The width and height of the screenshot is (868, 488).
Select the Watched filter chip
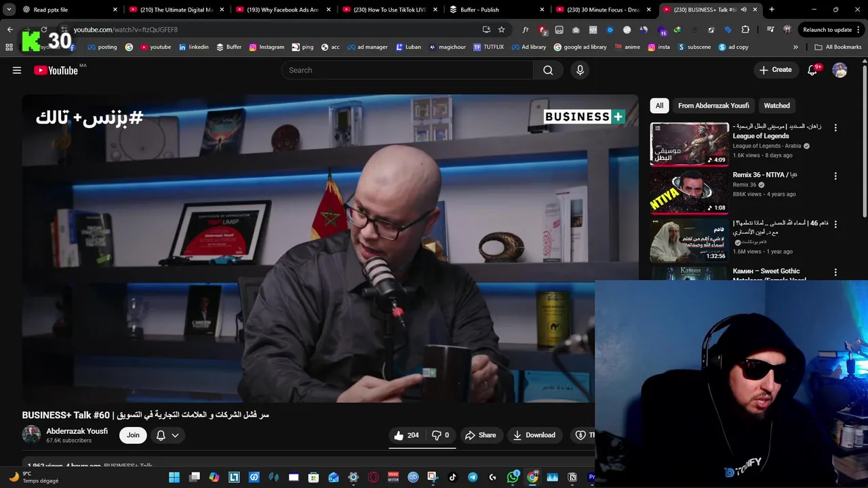(776, 106)
